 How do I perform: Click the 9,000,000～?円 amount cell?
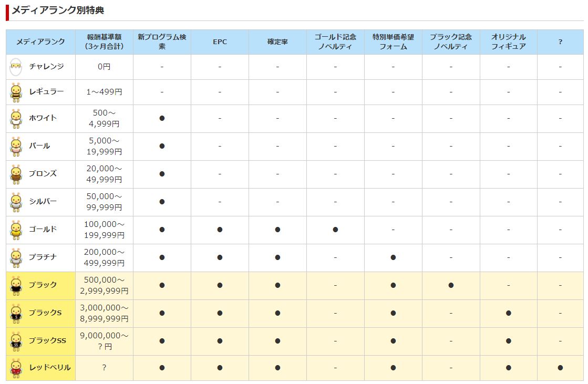coord(104,341)
